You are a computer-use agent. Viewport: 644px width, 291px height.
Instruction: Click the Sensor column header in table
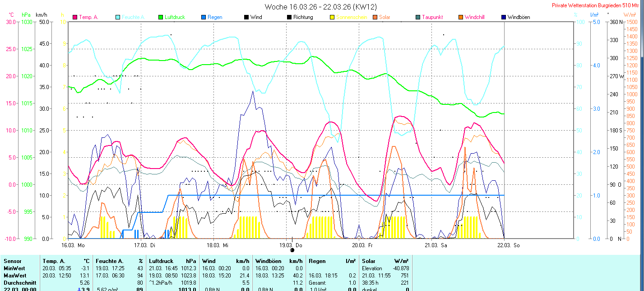click(x=13, y=261)
